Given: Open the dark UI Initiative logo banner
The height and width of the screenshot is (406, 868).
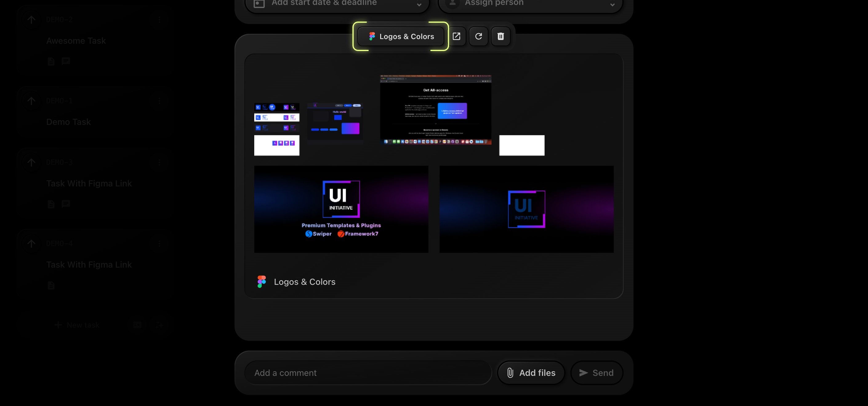Looking at the screenshot, I should (x=526, y=209).
